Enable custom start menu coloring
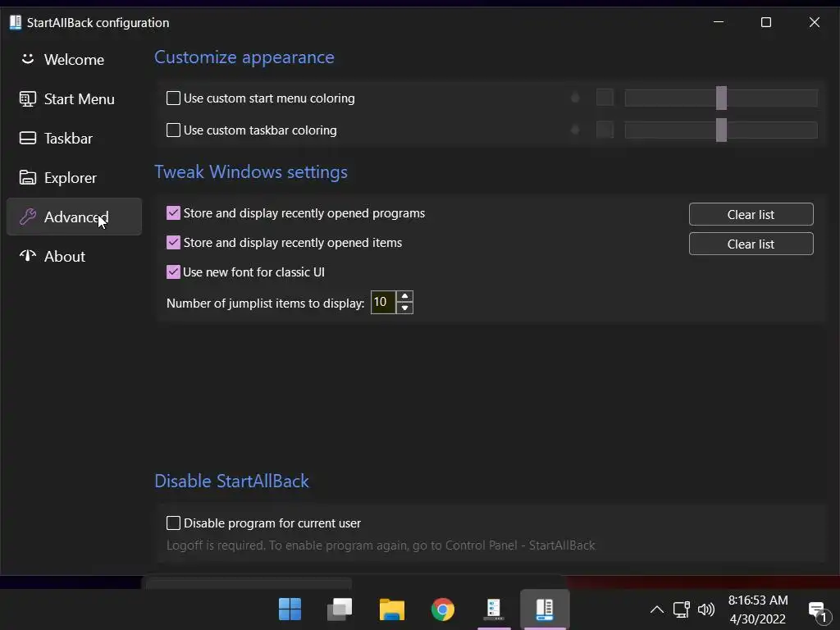This screenshot has width=840, height=630. (x=173, y=98)
